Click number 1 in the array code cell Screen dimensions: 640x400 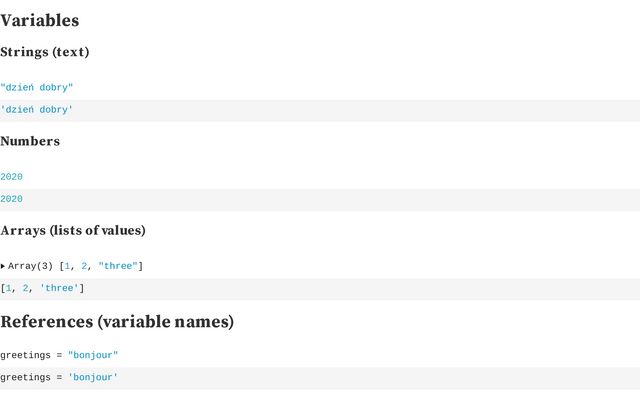click(9, 288)
